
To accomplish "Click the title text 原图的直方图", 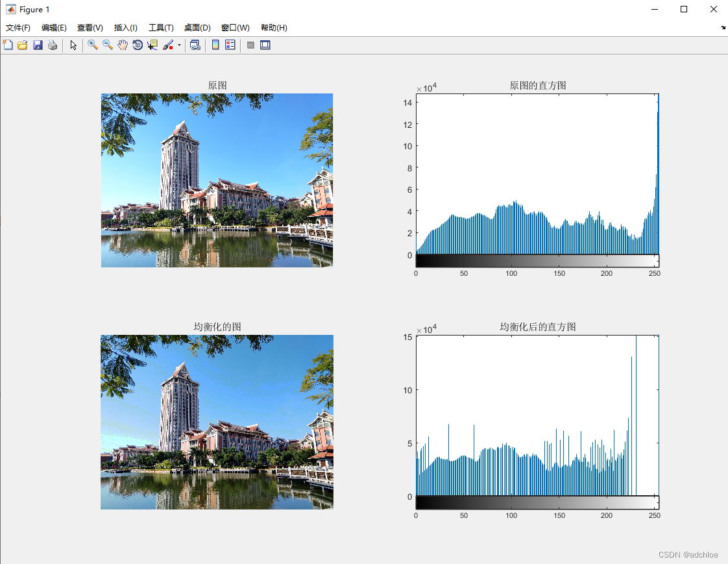I will (x=538, y=86).
